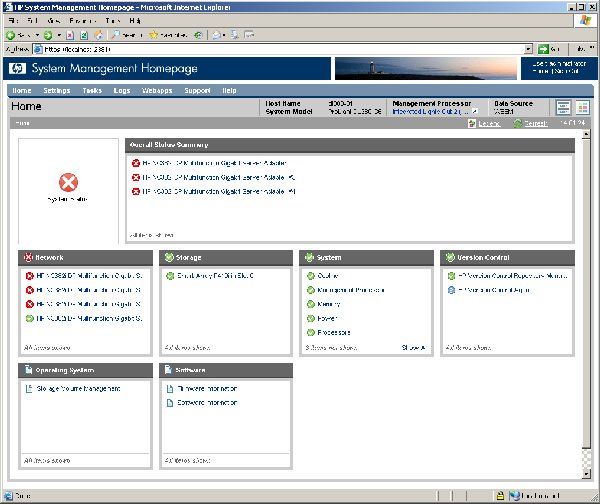Expand the address bar dropdown arrow
Image resolution: width=600 pixels, height=504 pixels.
click(528, 49)
